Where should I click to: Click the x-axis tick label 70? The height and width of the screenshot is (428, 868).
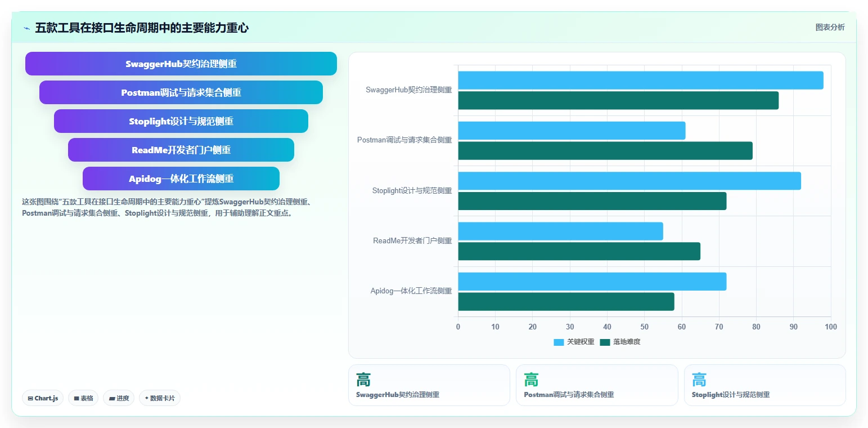719,327
